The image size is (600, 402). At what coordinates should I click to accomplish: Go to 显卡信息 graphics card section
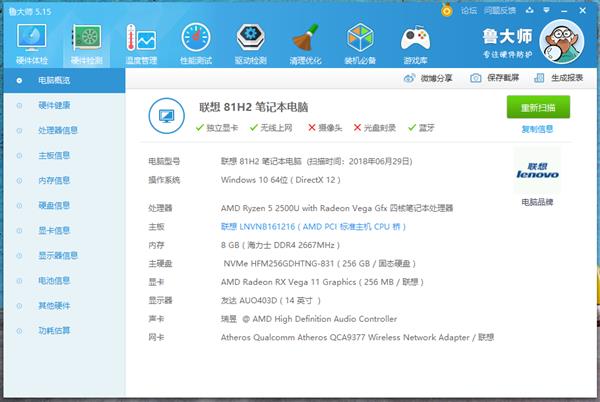coord(54,230)
